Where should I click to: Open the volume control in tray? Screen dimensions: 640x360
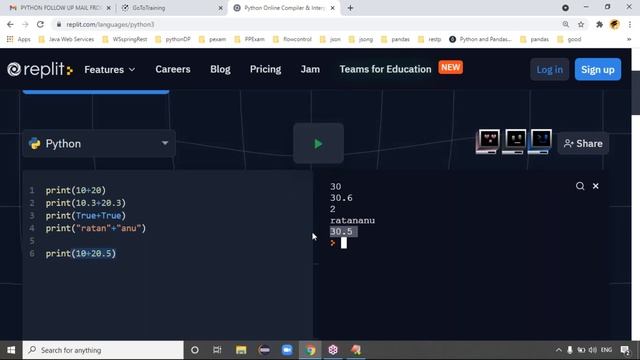[593, 350]
